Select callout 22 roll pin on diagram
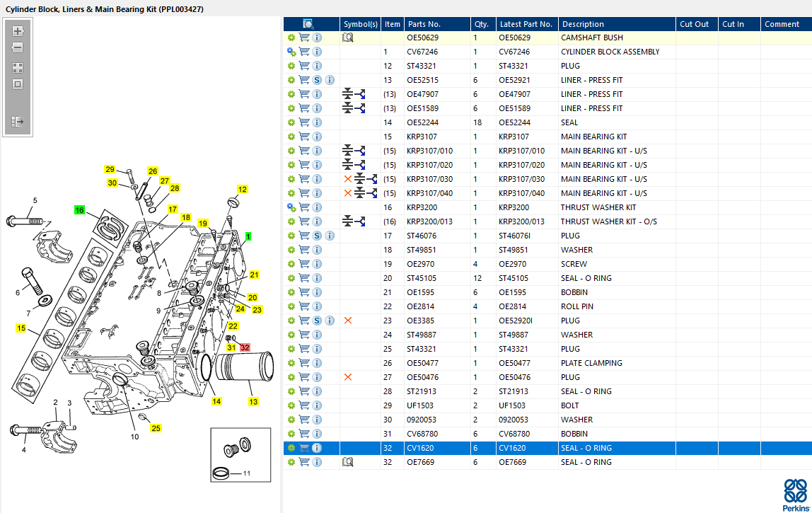 coord(233,326)
